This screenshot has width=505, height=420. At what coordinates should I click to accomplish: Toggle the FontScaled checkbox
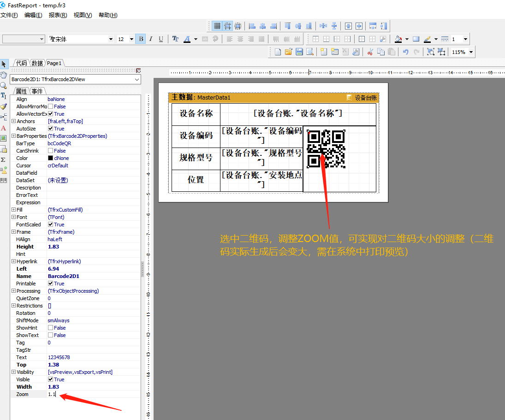pos(51,225)
